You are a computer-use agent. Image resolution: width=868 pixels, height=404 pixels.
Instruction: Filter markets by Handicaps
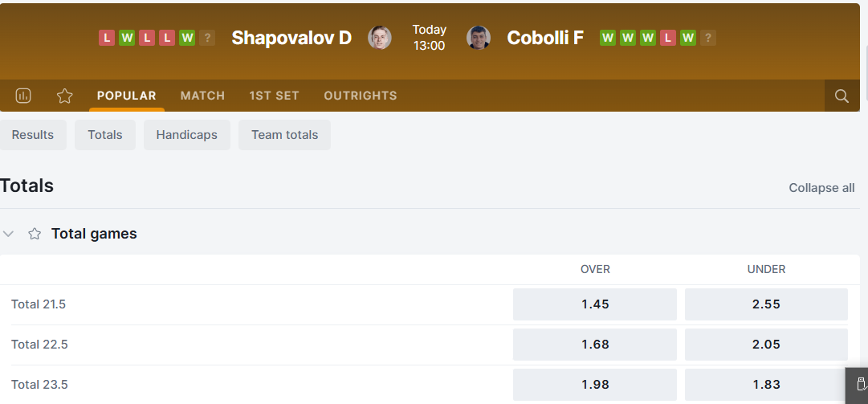pos(186,135)
